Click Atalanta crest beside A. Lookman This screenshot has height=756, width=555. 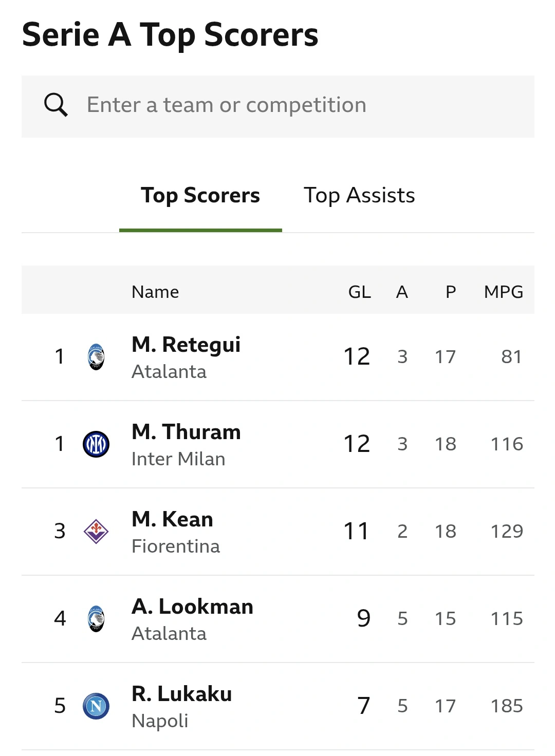point(96,619)
